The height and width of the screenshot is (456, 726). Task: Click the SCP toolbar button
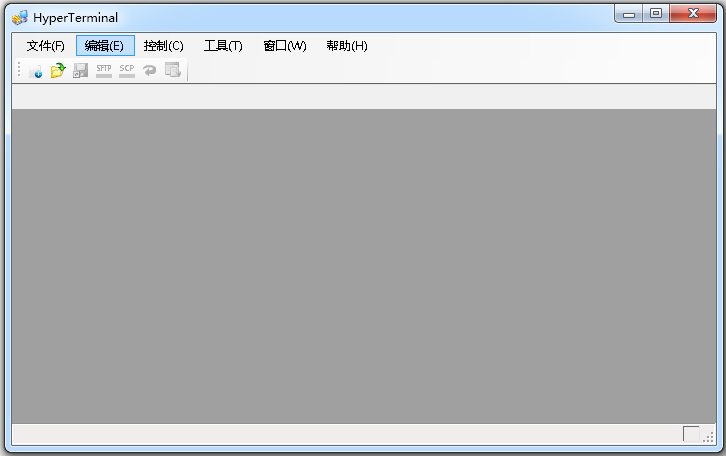tap(127, 70)
